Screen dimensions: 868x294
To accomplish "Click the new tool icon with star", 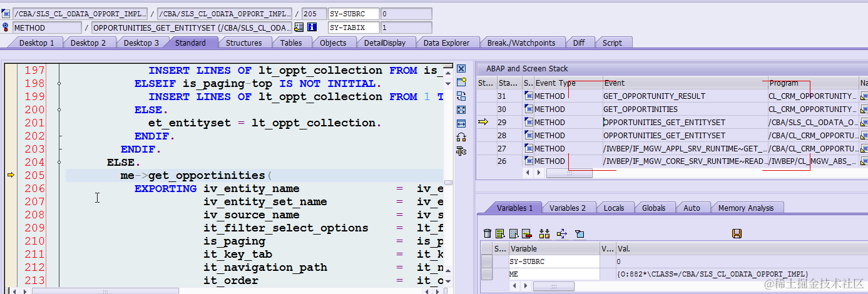I will click(461, 83).
